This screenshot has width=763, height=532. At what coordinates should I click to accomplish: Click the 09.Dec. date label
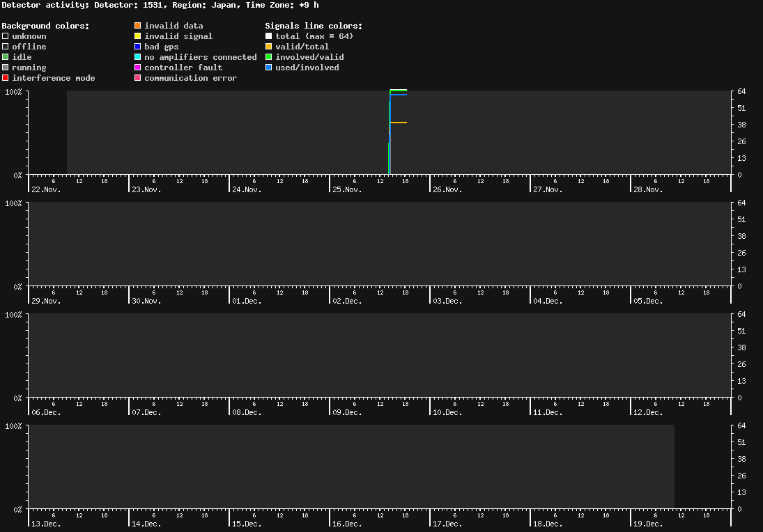tap(347, 412)
